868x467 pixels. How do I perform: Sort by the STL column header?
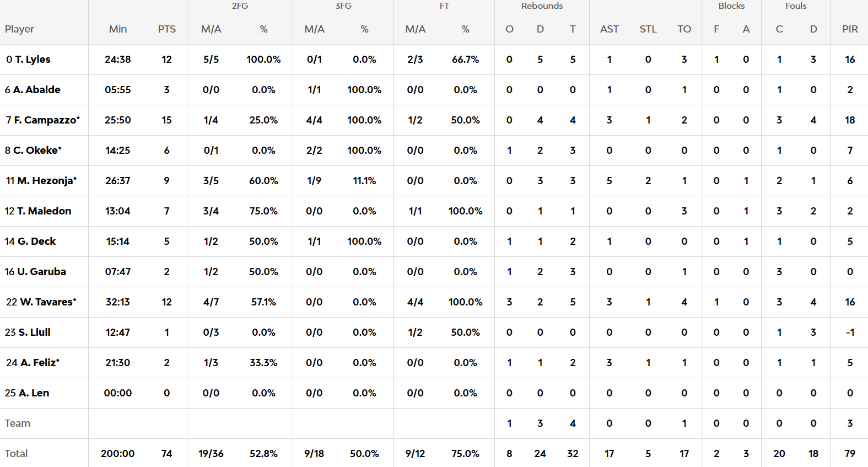[x=648, y=29]
